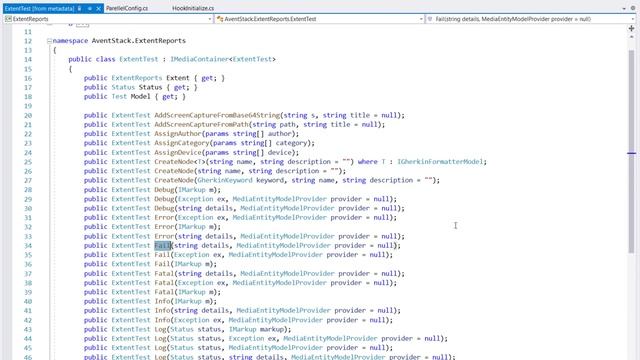Open the active documents list arrow
Screen dimensions: 640x360
coord(624,8)
